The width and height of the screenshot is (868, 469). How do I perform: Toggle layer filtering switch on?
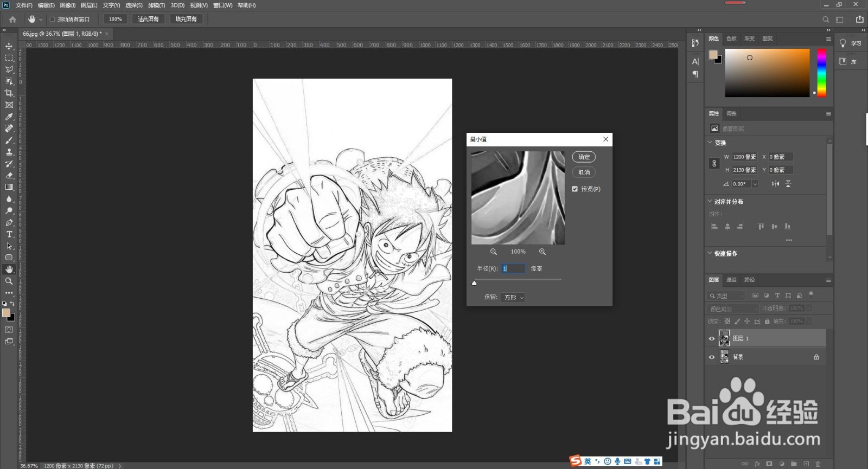(x=811, y=294)
